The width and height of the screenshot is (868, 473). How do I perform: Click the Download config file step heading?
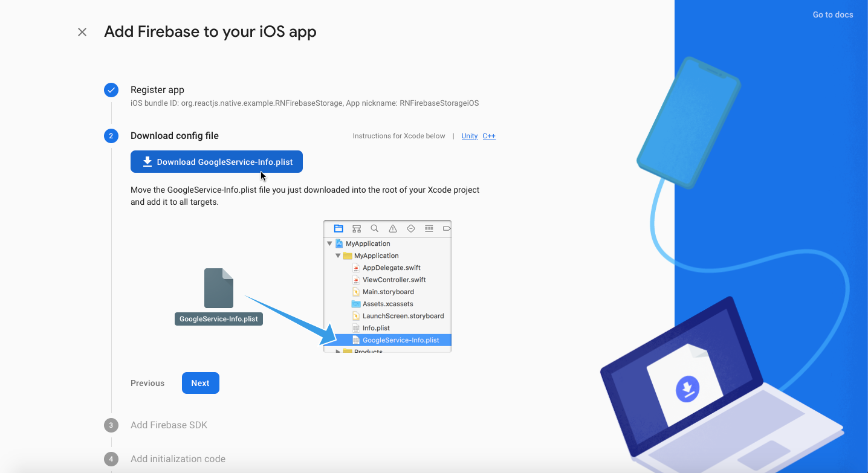tap(175, 136)
